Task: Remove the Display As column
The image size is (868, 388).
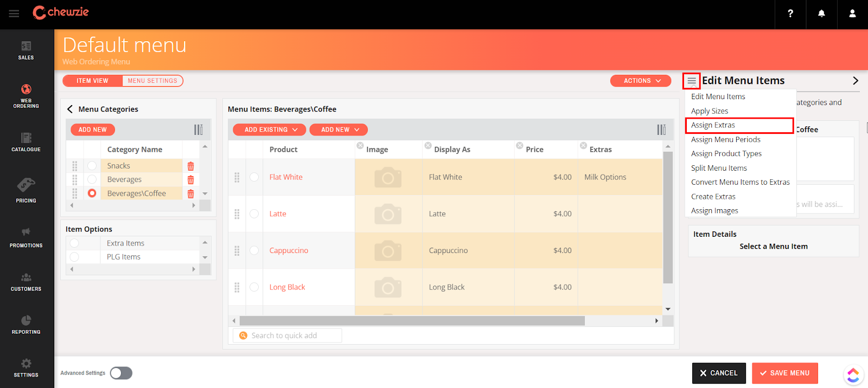Action: (428, 146)
